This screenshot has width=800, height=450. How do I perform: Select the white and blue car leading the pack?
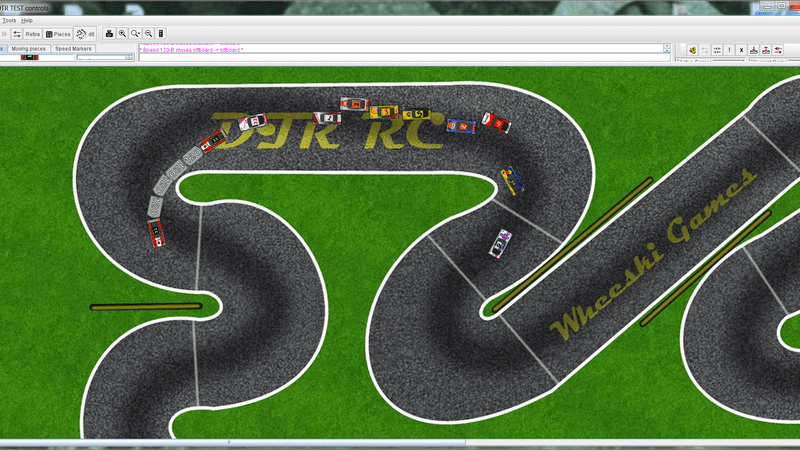(501, 244)
